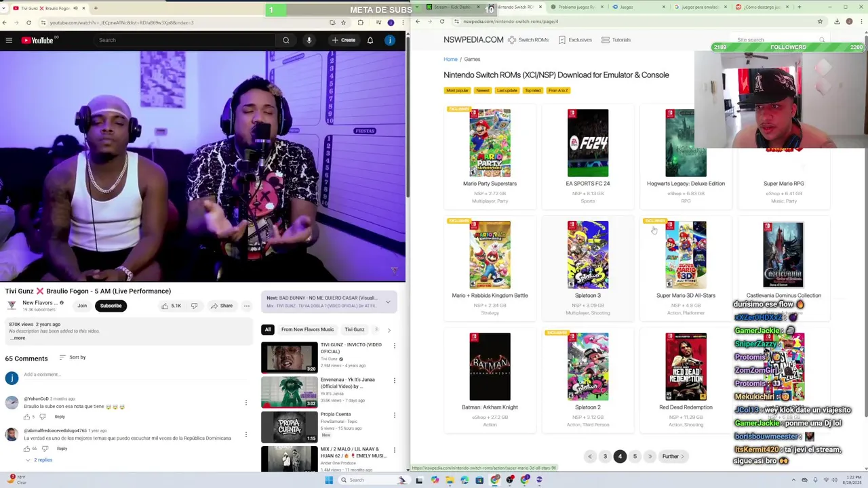The width and height of the screenshot is (868, 488).
Task: Open Batman: Arkham Knight cover
Action: point(490,367)
